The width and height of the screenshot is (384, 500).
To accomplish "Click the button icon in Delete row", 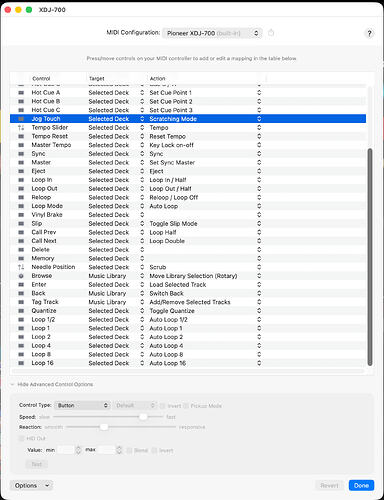I will (21, 250).
